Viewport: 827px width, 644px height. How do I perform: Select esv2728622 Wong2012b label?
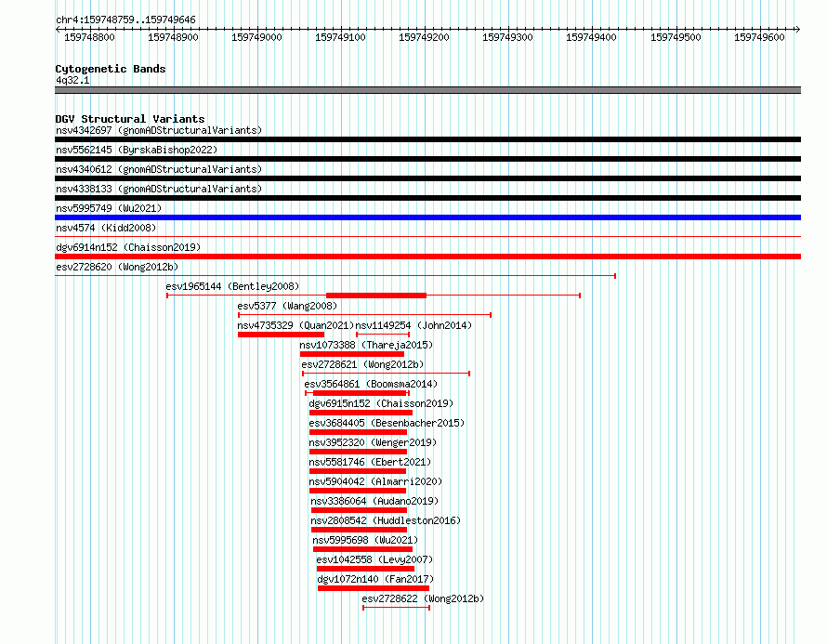423,598
